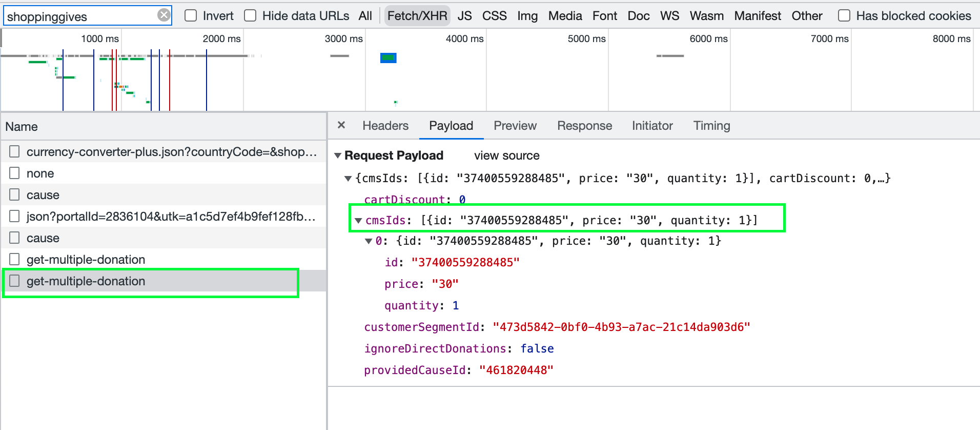Clear the shoppinggives filter text
This screenshot has height=430, width=980.
coord(164,15)
